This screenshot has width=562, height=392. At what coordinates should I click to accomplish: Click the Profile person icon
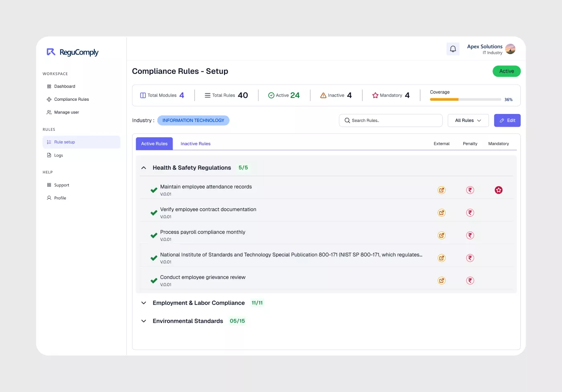(x=49, y=198)
